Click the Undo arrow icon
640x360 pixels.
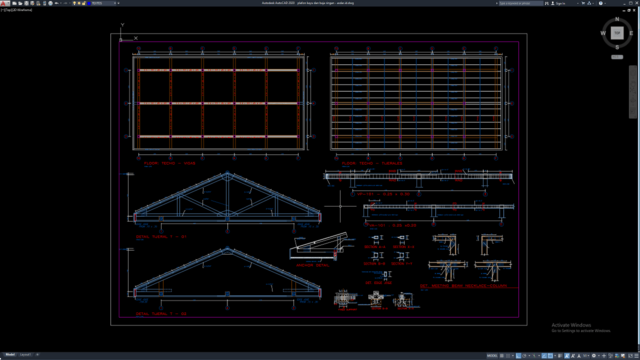(56, 3)
